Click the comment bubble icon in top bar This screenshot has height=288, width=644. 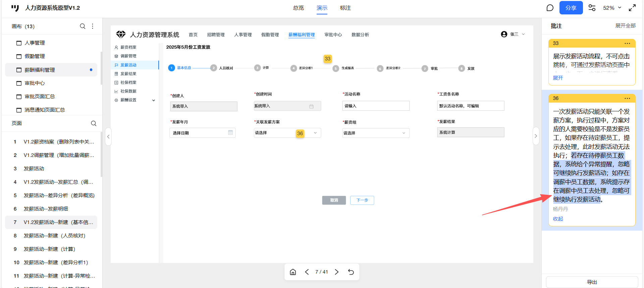(x=550, y=8)
